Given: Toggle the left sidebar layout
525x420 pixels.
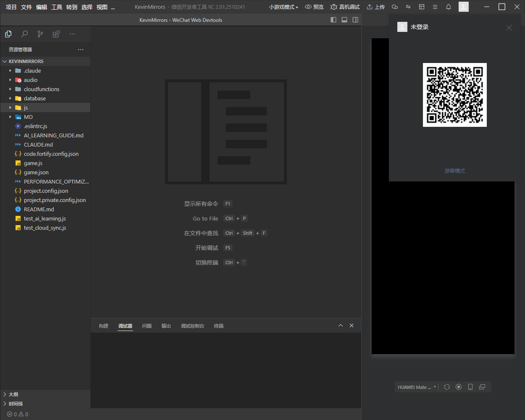Looking at the screenshot, I should tap(333, 20).
